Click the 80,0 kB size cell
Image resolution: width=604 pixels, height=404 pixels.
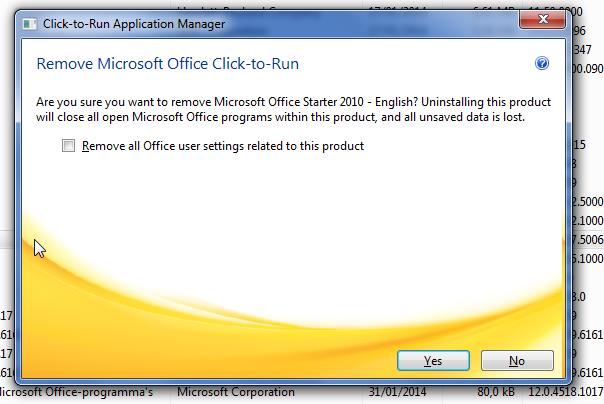click(496, 392)
